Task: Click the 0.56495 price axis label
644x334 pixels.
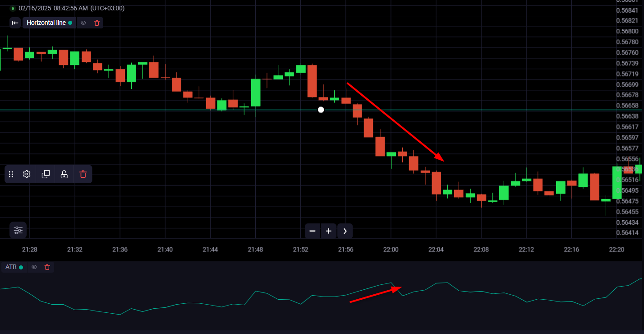Action: tap(627, 190)
